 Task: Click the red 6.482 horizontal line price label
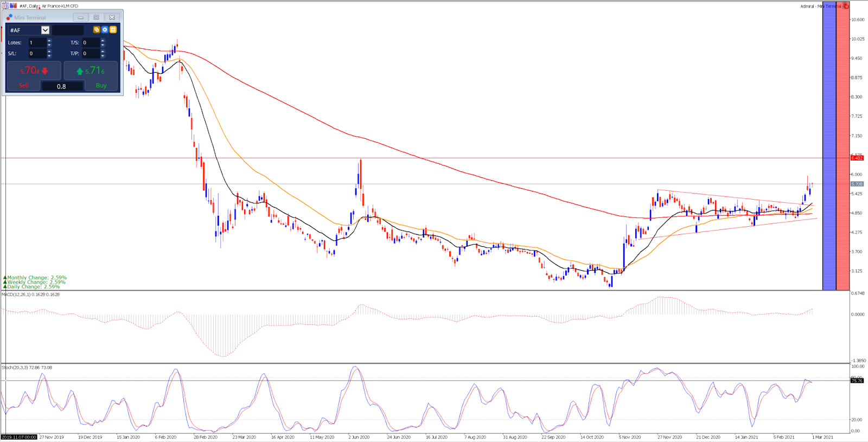857,158
